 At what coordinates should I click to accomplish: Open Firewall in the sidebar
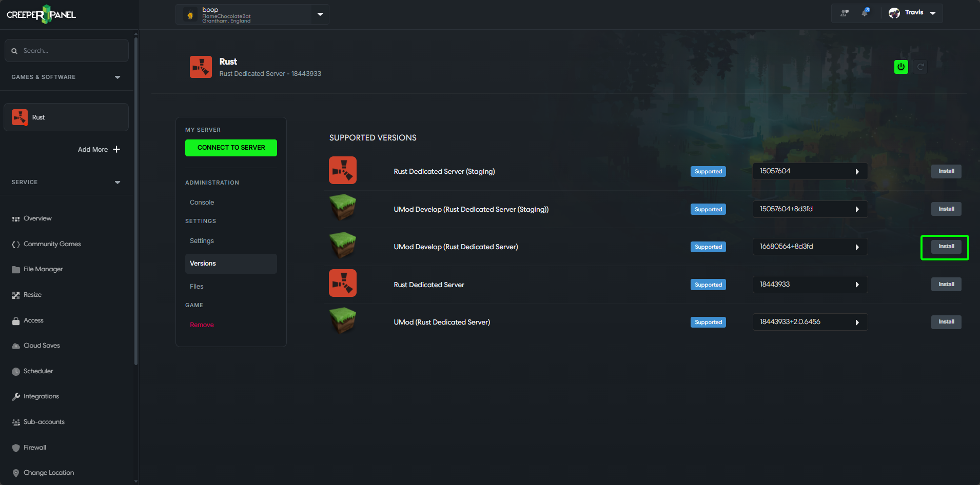click(x=29, y=448)
